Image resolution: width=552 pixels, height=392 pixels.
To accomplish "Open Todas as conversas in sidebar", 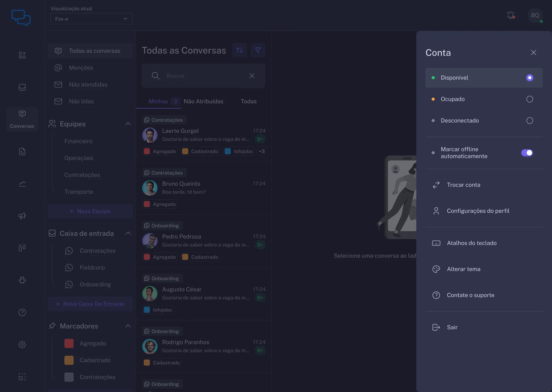I will [90, 51].
